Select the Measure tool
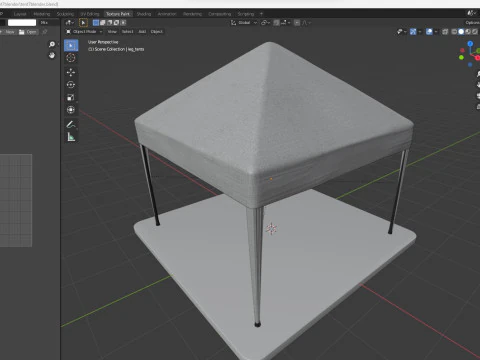480x360 pixels. [71, 137]
